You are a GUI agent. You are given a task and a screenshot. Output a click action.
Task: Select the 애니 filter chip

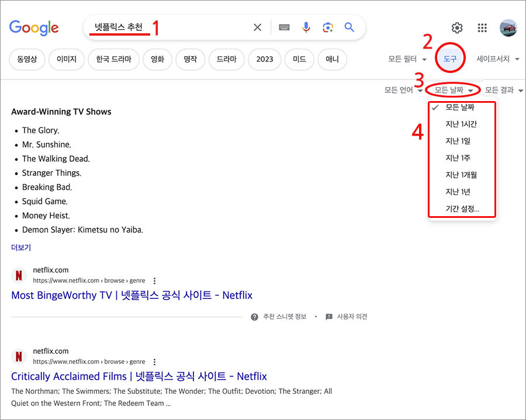[332, 60]
